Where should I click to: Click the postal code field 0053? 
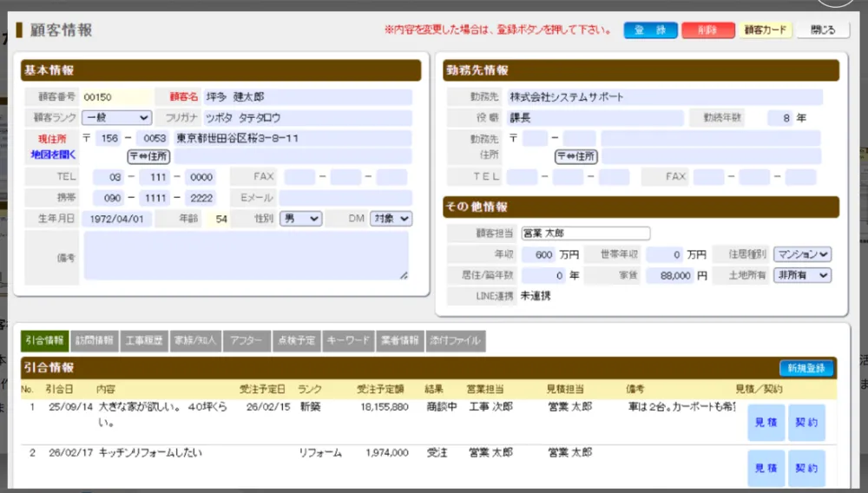point(154,138)
